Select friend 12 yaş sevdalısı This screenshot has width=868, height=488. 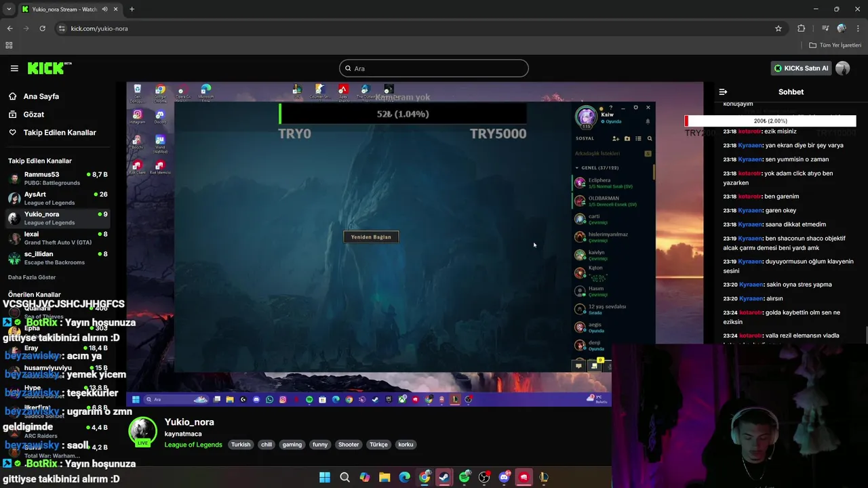point(613,309)
